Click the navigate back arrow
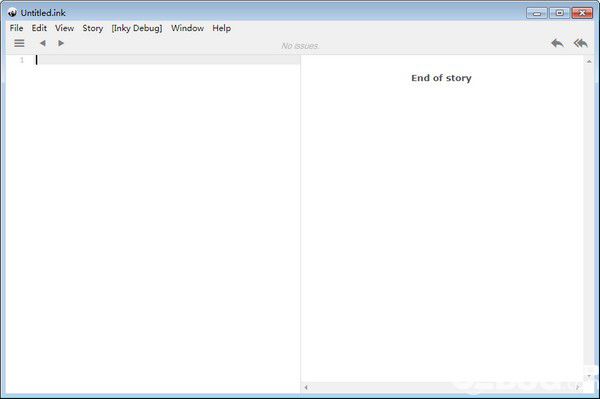The image size is (600, 399). click(43, 43)
